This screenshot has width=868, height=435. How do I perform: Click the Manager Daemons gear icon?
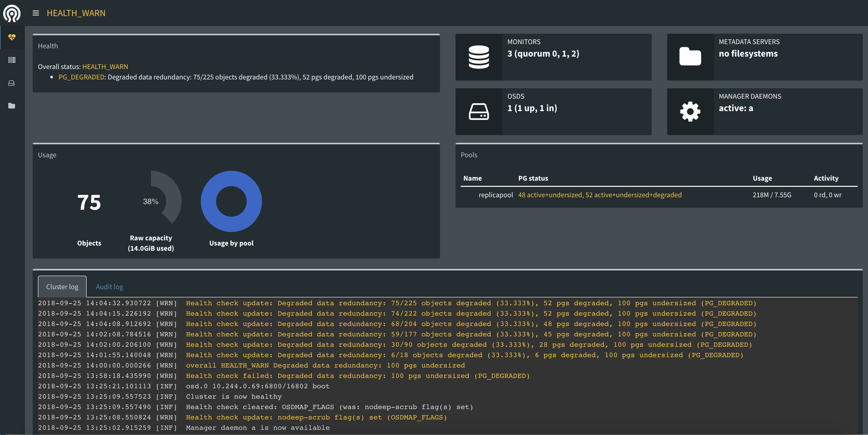click(x=690, y=112)
